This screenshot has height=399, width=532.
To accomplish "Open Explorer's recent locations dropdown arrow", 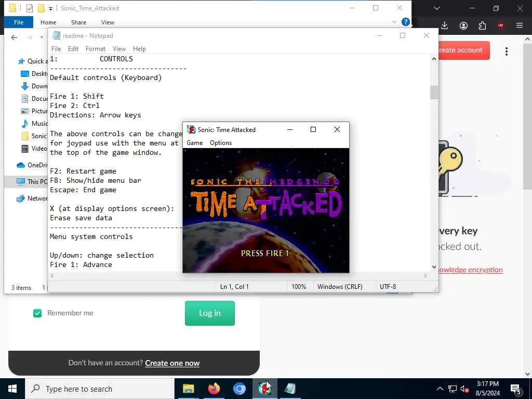I will pos(42,37).
